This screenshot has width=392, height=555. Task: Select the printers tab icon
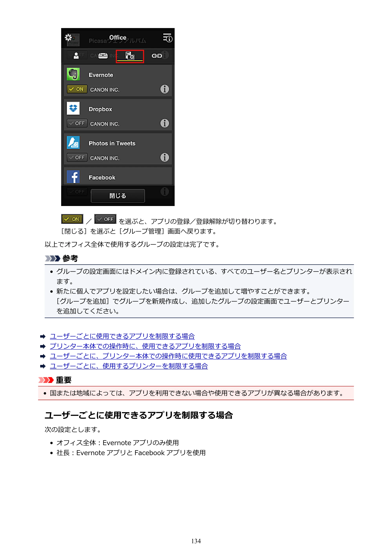103,56
